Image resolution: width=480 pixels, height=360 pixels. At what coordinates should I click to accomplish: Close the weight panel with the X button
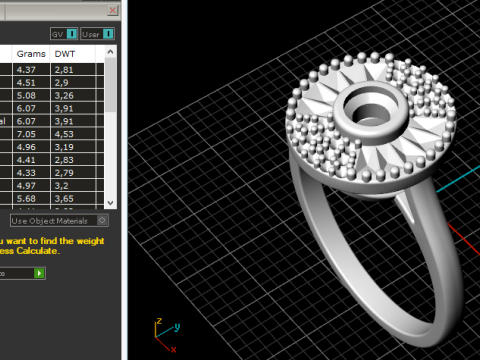[113, 10]
